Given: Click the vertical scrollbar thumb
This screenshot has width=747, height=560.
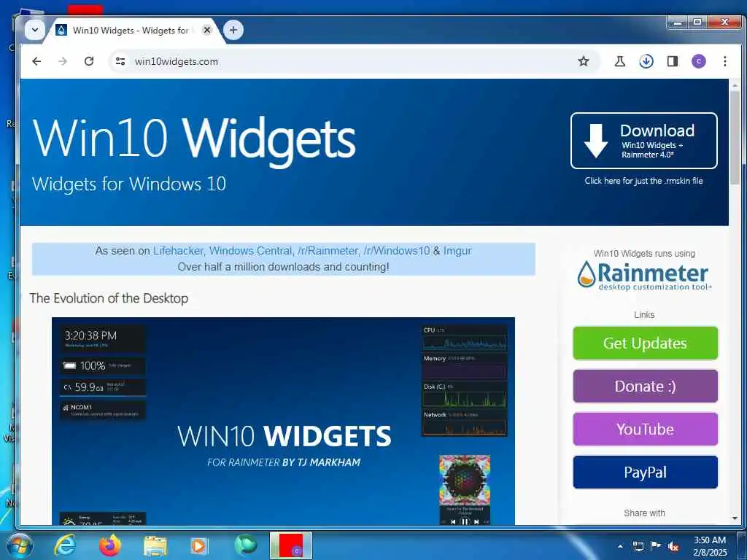Looking at the screenshot, I should click(x=735, y=138).
